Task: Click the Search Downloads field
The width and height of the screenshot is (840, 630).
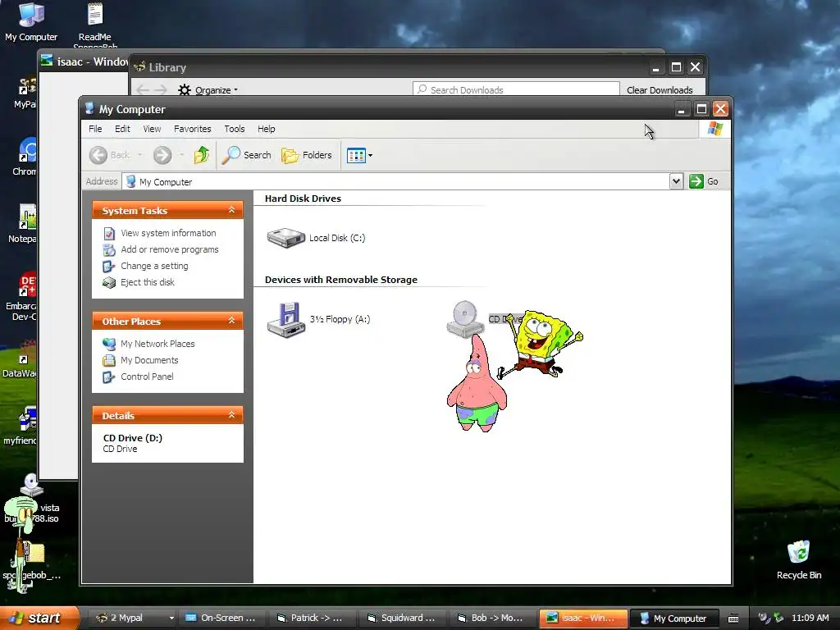Action: tap(517, 90)
